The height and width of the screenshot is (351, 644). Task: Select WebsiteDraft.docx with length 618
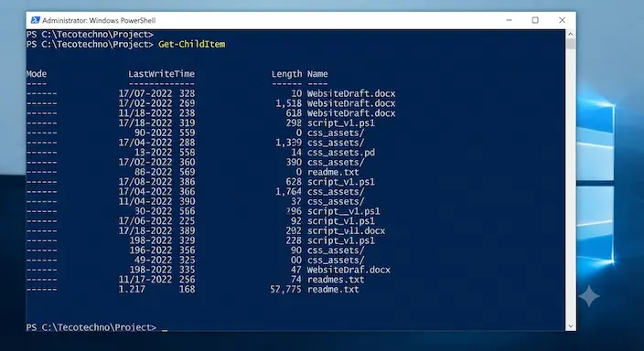click(351, 113)
